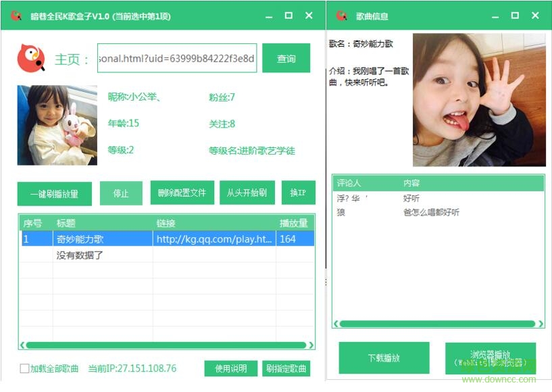Viewport: 552px width, 392px height.
Task: Click the 昵称:小公举 text
Action: [x=134, y=97]
